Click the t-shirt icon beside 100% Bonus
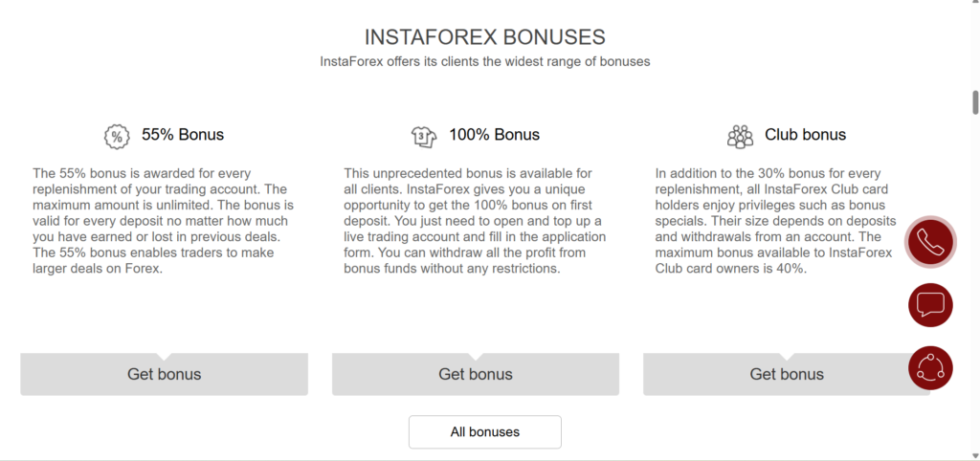The width and height of the screenshot is (980, 461). (424, 135)
